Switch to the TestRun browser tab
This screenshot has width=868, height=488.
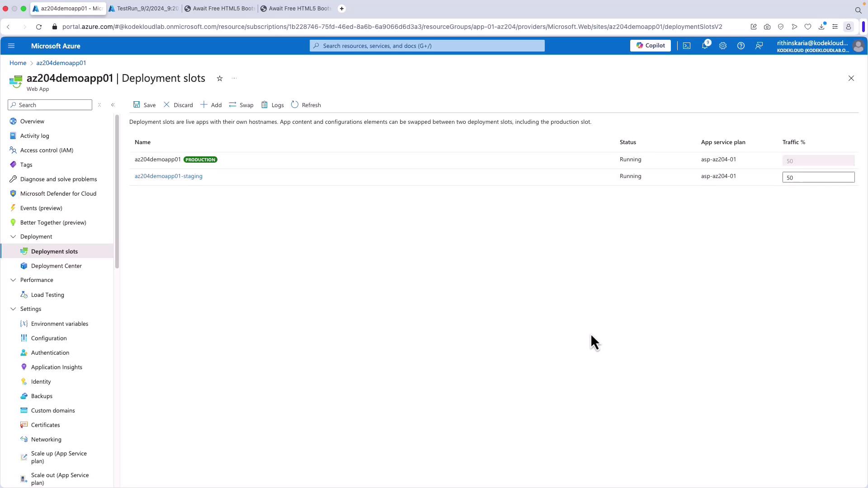144,9
